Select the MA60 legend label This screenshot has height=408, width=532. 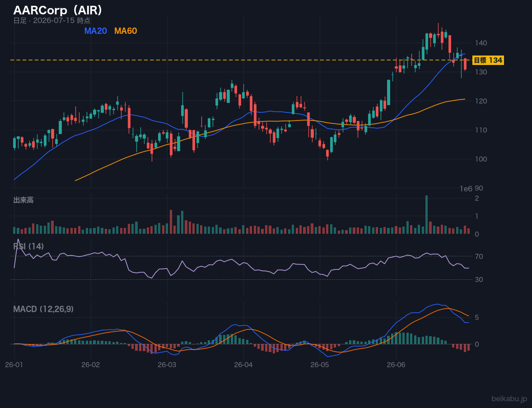126,31
